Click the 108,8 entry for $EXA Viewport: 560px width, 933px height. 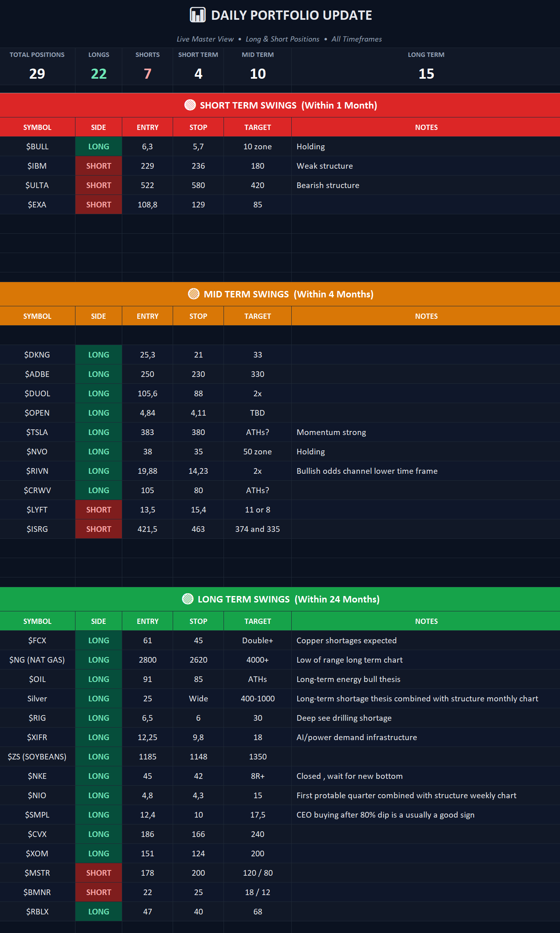(x=147, y=205)
